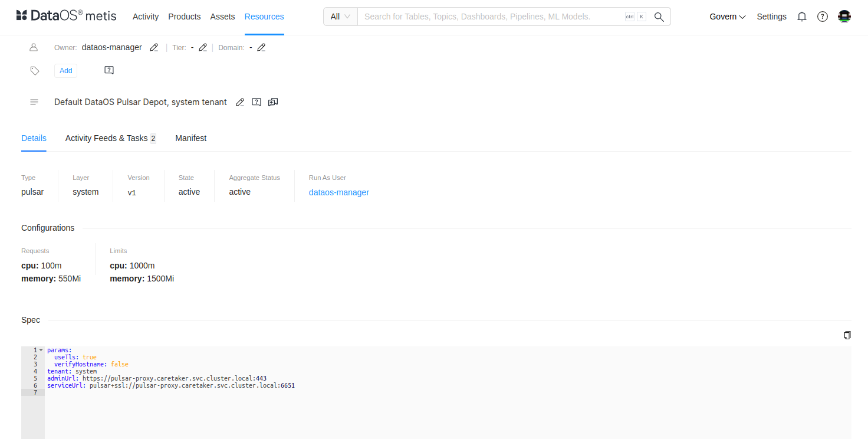The image size is (868, 439).
Task: Click the Layer system value
Action: pos(86,192)
